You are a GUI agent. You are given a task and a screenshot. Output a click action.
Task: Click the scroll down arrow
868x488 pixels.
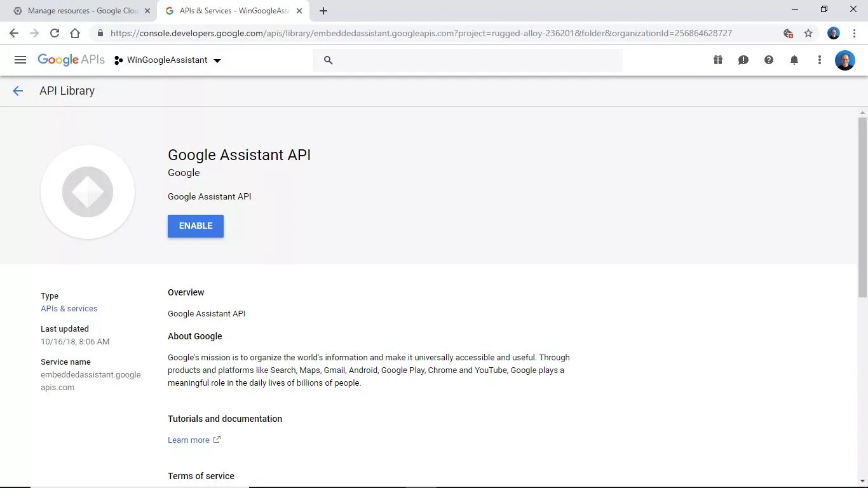[862, 482]
